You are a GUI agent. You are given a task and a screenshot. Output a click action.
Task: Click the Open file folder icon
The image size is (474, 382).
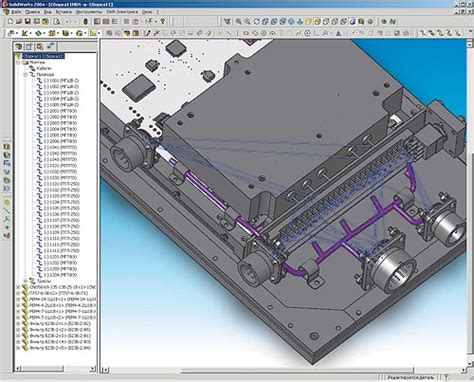coord(19,22)
